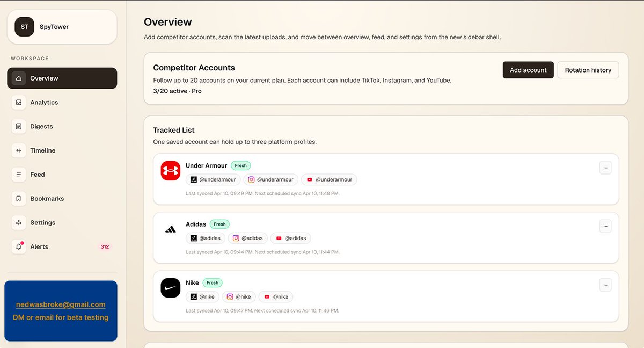
Task: Click the Bookmarks icon in sidebar
Action: [x=19, y=199]
